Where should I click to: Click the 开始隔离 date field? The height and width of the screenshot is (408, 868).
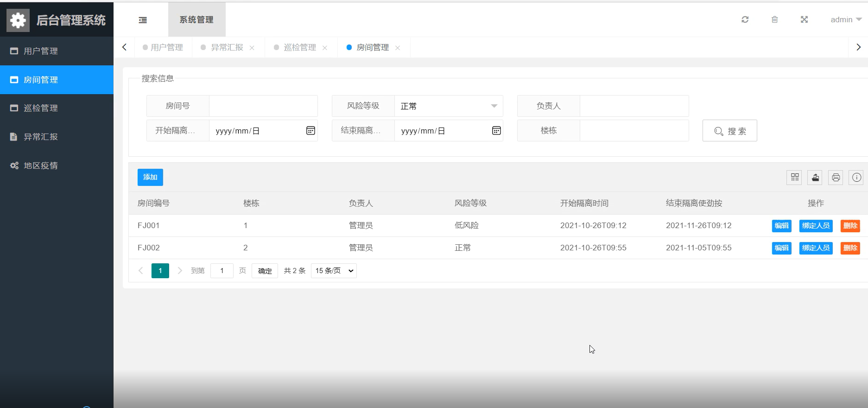(263, 131)
